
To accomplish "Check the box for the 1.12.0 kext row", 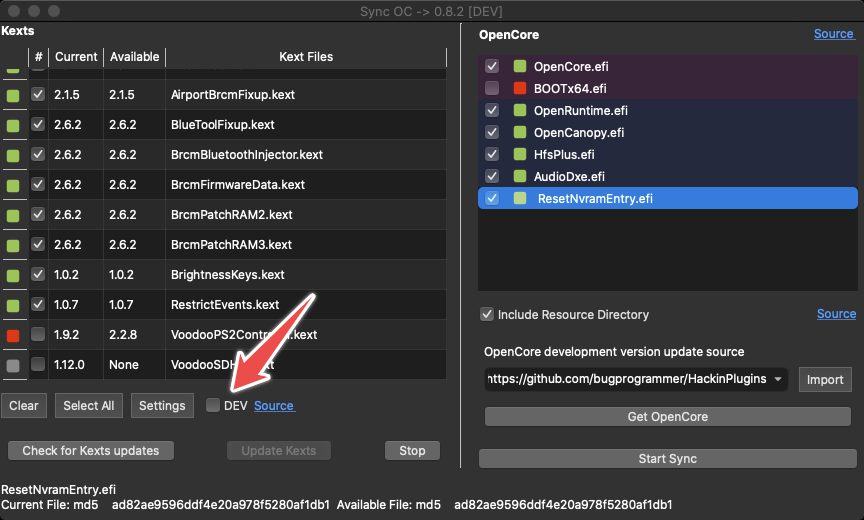I will click(x=38, y=364).
